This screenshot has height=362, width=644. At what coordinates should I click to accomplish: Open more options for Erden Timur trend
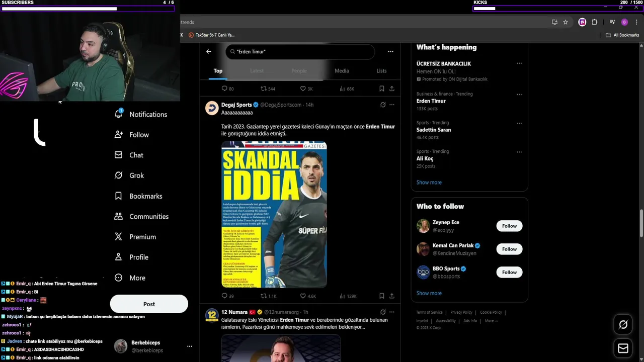(519, 94)
